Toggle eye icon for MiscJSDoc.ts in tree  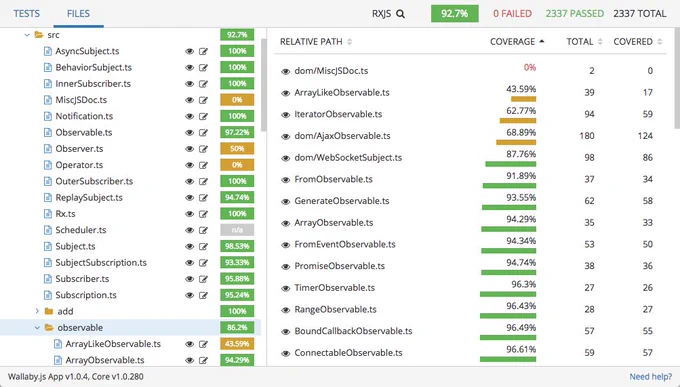(x=190, y=100)
